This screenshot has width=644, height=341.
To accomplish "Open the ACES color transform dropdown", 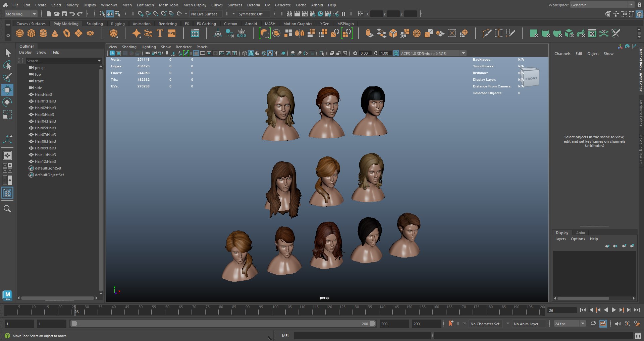I will coord(433,53).
